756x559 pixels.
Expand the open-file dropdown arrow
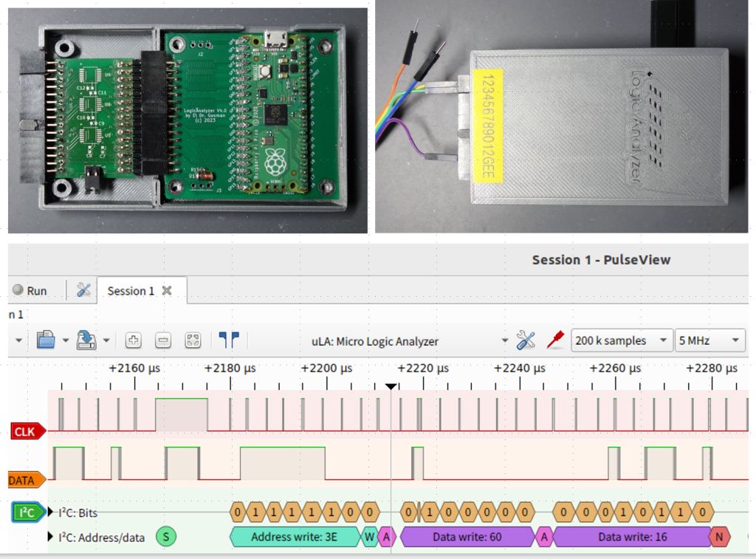pos(66,340)
